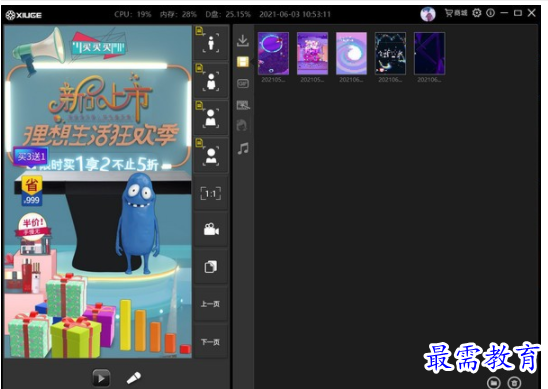The image size is (548, 389).
Task: Select the dark purple geometric background thumbnail
Action: [x=429, y=53]
